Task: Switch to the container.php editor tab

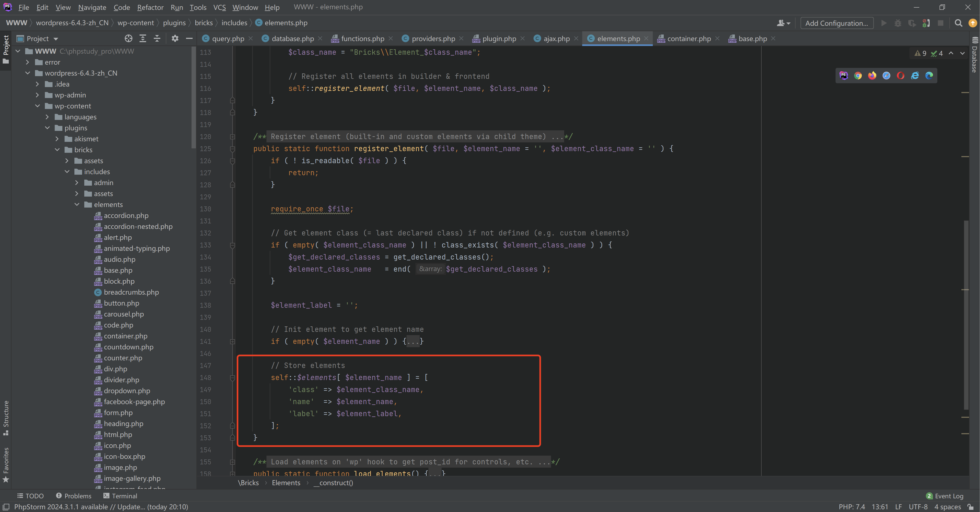Action: (x=689, y=38)
